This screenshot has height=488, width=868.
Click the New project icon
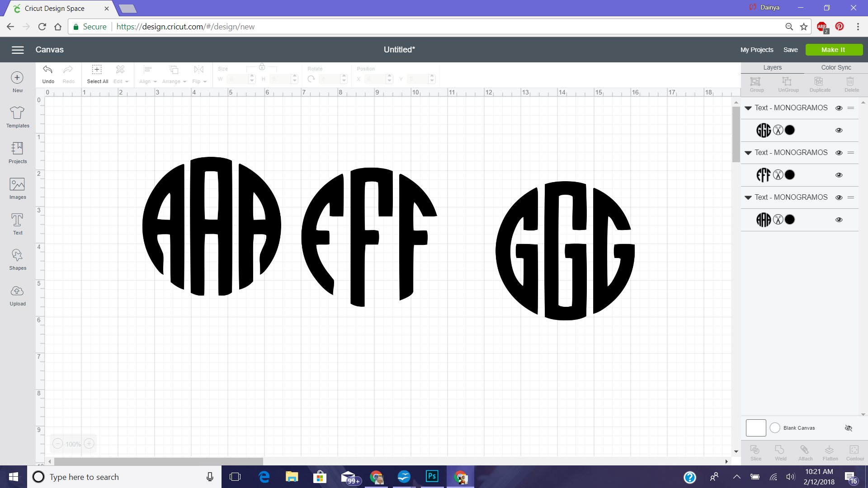[17, 78]
